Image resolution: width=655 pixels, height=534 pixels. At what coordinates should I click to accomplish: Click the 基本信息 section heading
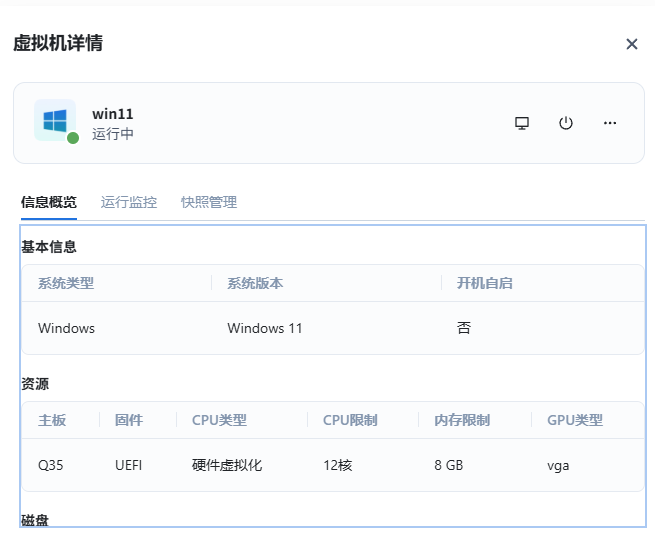click(49, 246)
